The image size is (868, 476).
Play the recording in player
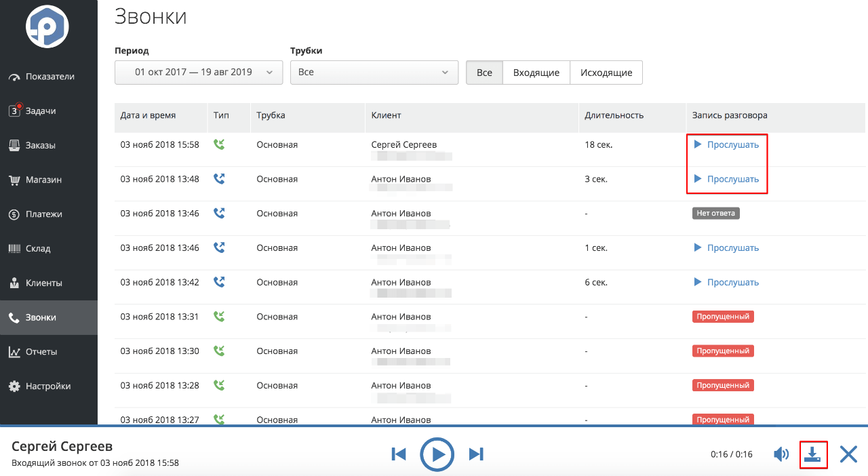437,454
